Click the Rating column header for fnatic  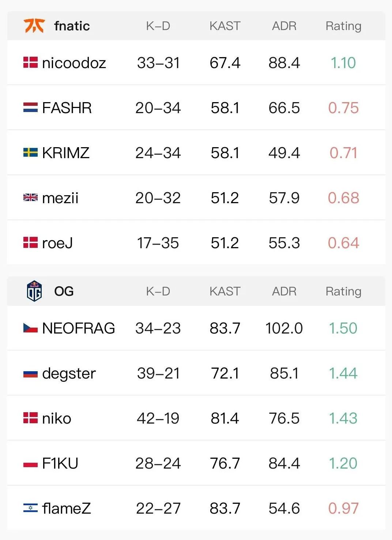point(343,26)
